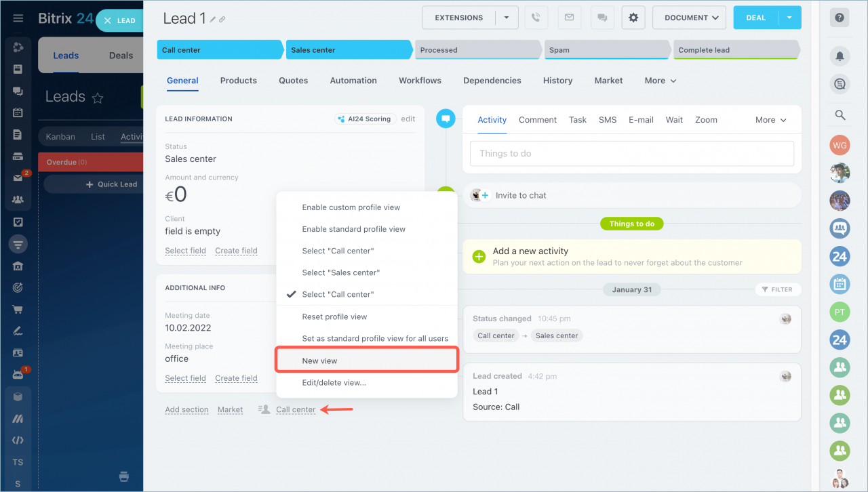868x492 pixels.
Task: Edit lead title with pencil icon
Action: pos(213,20)
